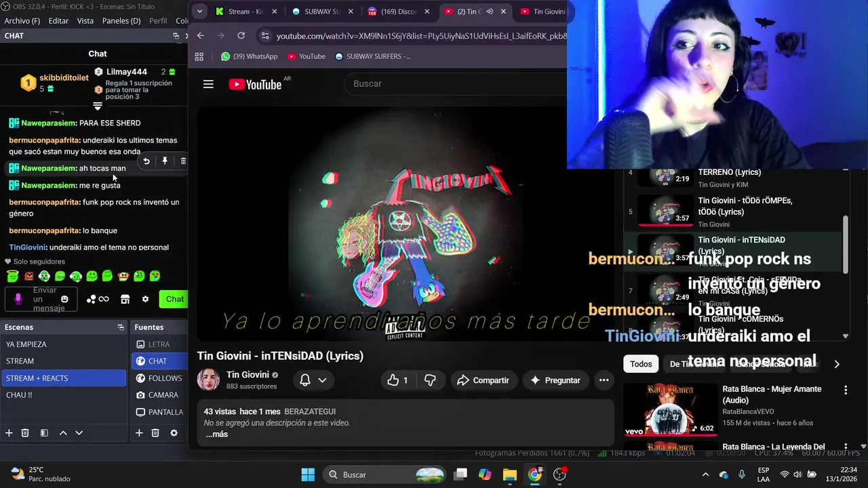Open options for Rata Blanca Mujer Amante

point(846,390)
